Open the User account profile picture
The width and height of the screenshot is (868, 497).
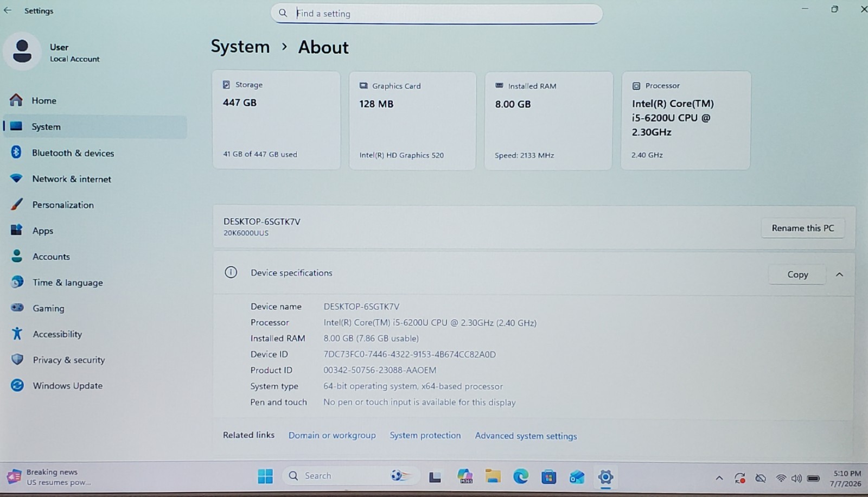click(22, 52)
